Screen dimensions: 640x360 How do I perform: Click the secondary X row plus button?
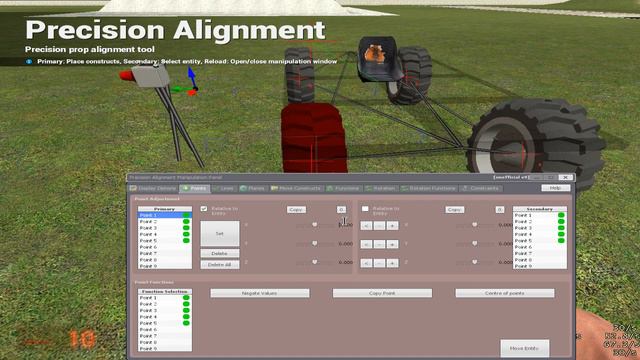(392, 225)
